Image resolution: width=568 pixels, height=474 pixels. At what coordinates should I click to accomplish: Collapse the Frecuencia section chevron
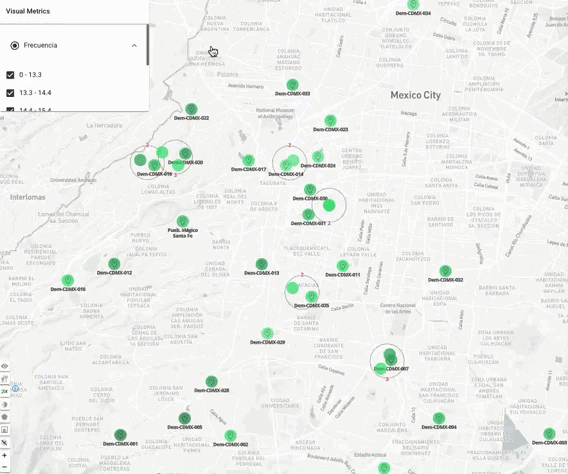pos(134,46)
